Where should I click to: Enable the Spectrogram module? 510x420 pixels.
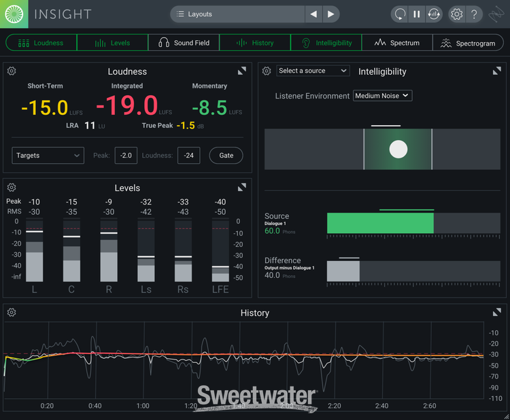click(x=468, y=43)
